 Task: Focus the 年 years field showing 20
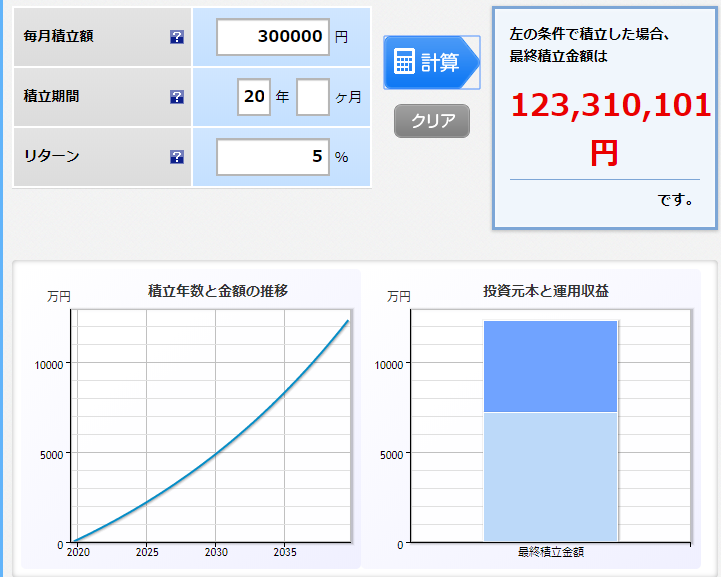pyautogui.click(x=254, y=97)
